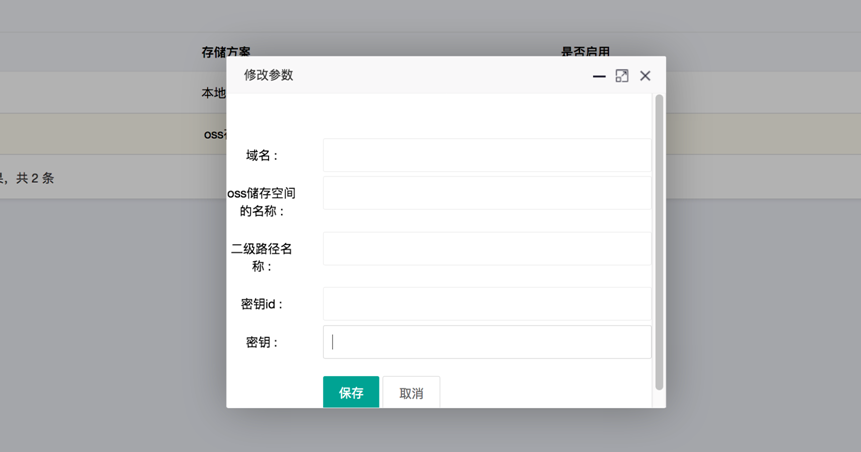The width and height of the screenshot is (861, 452).
Task: Click the 修改参数 dialog title bar
Action: click(400, 75)
